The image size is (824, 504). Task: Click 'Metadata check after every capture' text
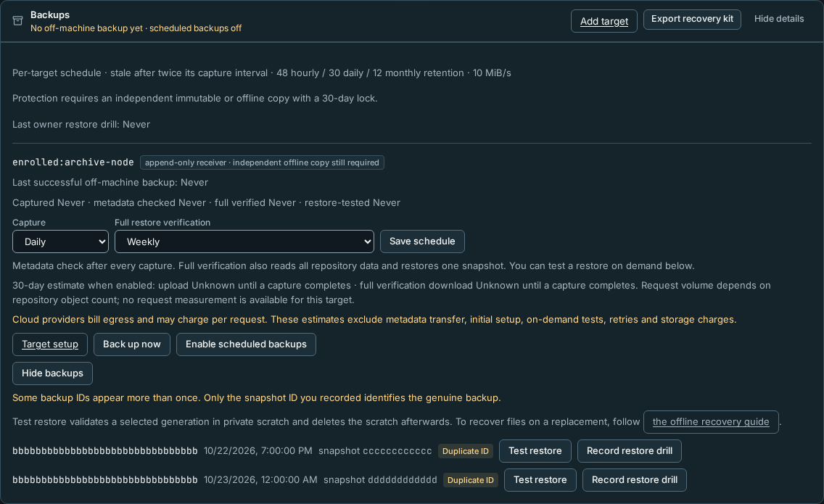[x=353, y=266]
